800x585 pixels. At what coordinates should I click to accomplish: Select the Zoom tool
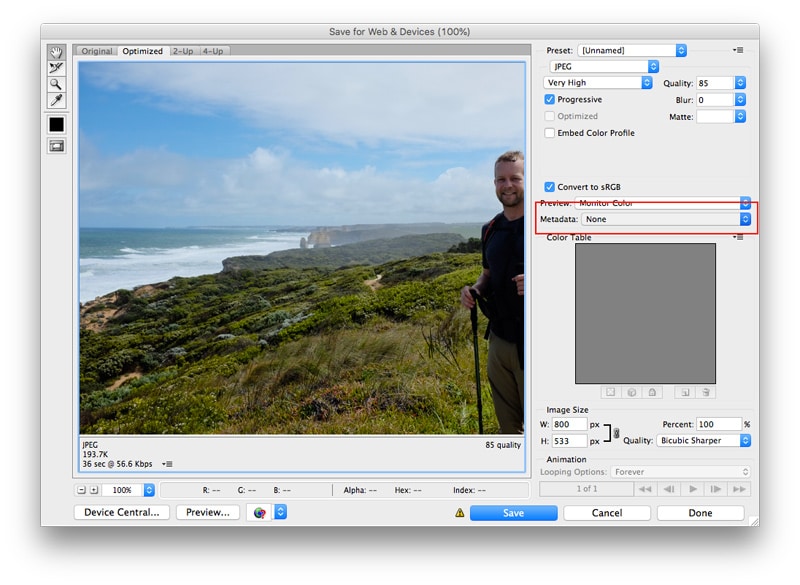tap(56, 84)
